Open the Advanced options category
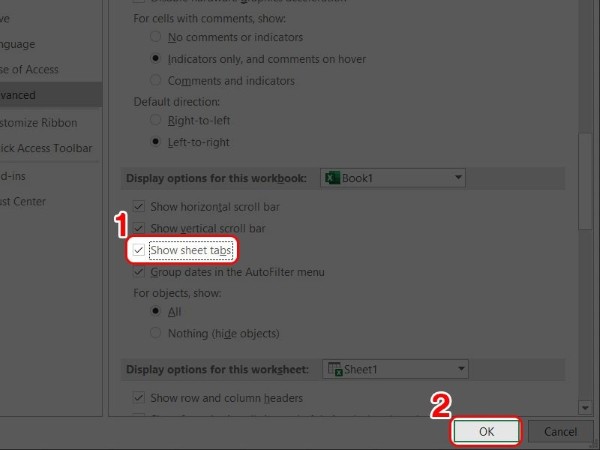600x450 pixels. click(51, 95)
